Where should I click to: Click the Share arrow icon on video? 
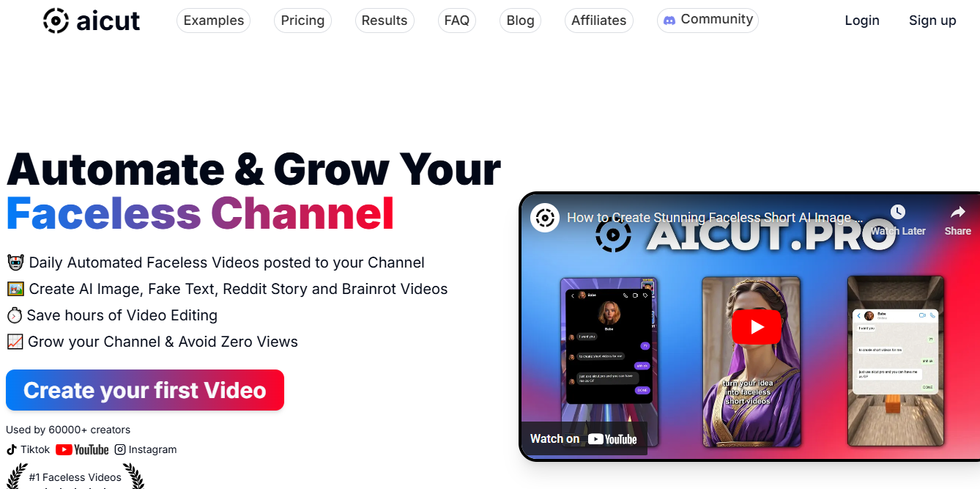pos(957,213)
